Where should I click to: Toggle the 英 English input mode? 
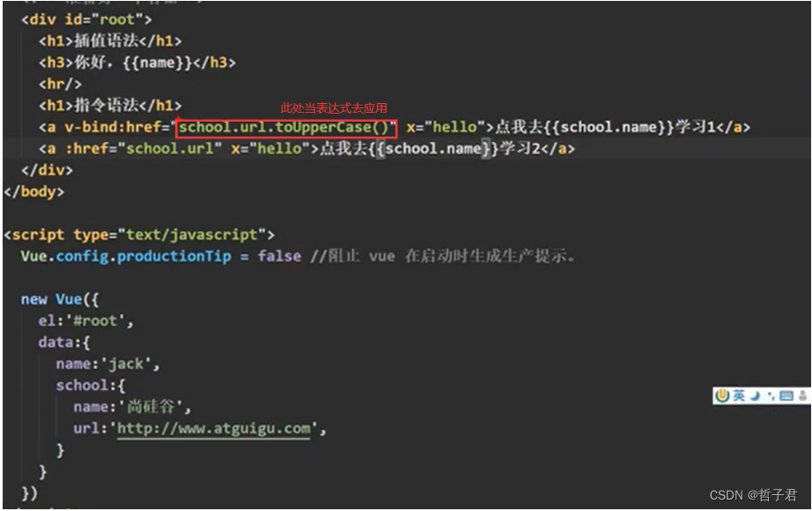coord(739,396)
